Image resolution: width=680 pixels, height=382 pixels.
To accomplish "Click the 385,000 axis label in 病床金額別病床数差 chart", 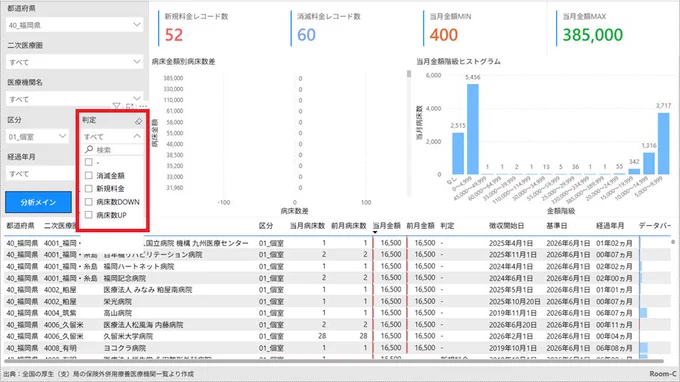I will pos(173,78).
